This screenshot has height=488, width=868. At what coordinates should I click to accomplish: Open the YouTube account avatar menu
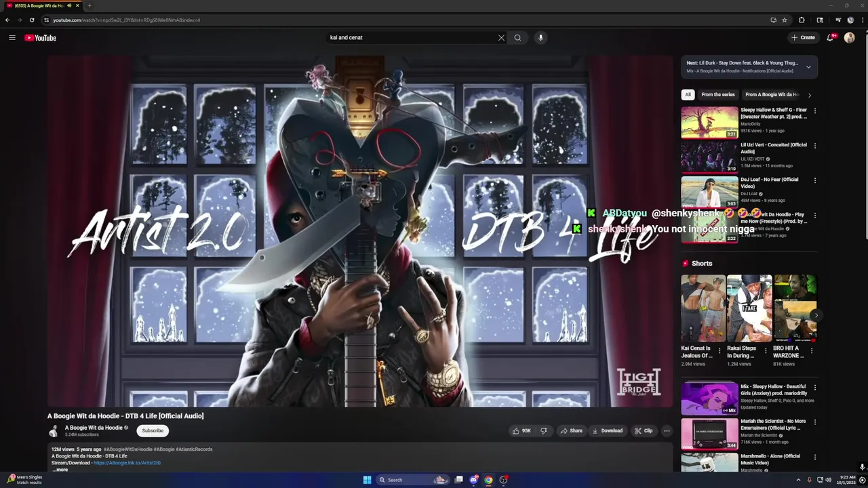tap(849, 38)
